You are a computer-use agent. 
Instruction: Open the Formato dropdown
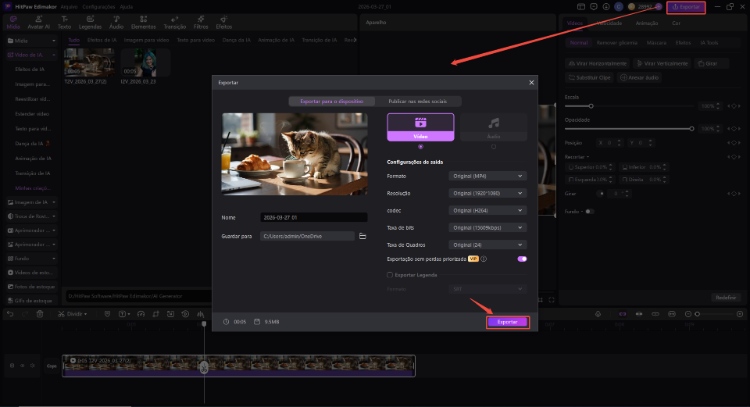pyautogui.click(x=487, y=176)
